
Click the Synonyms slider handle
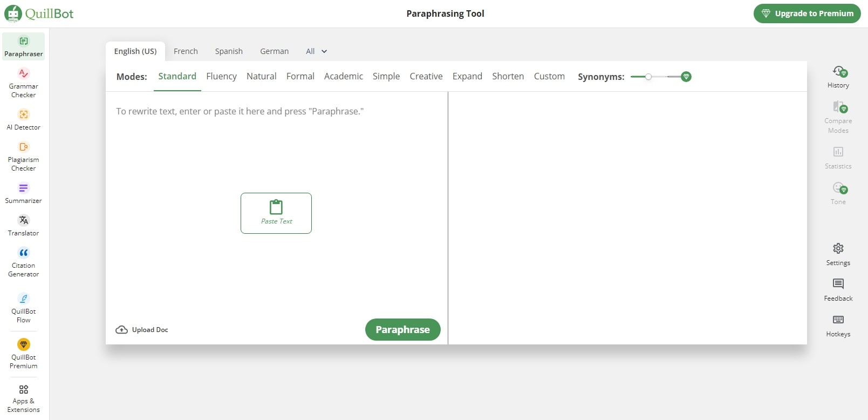(x=648, y=77)
